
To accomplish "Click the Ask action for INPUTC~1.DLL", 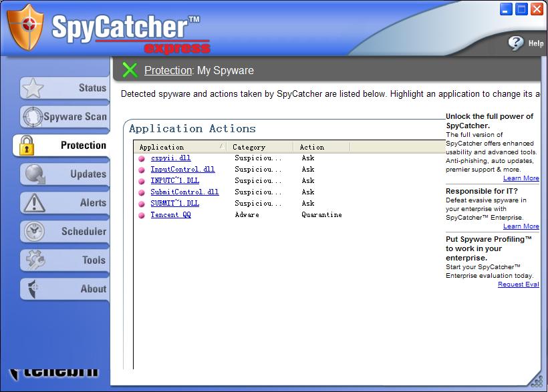I will point(308,180).
